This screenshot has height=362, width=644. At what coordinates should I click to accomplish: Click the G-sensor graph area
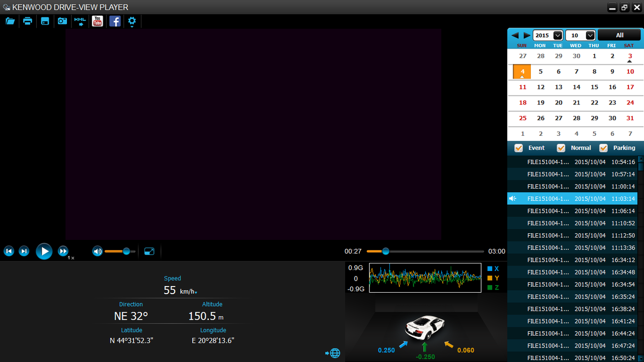pyautogui.click(x=425, y=278)
